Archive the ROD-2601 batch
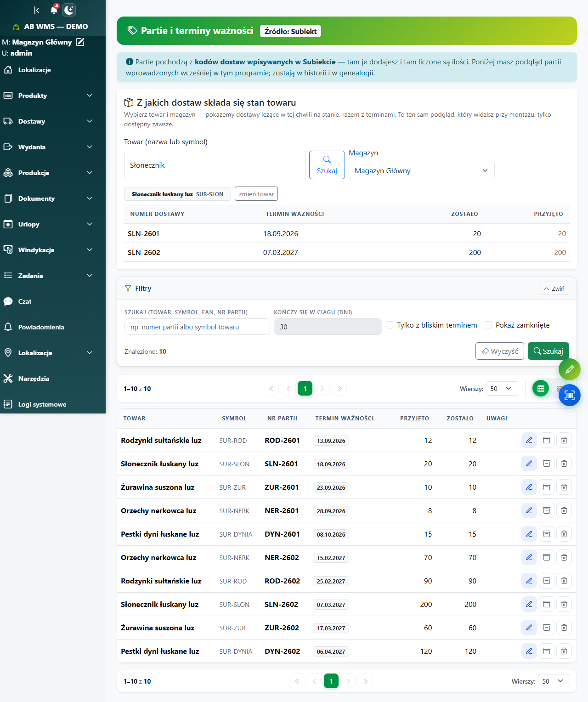 [547, 440]
